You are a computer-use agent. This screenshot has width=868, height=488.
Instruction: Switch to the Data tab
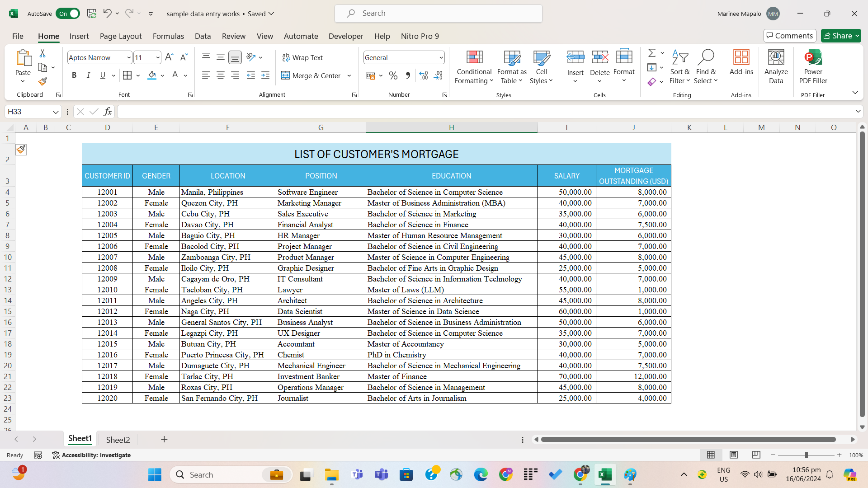point(203,36)
